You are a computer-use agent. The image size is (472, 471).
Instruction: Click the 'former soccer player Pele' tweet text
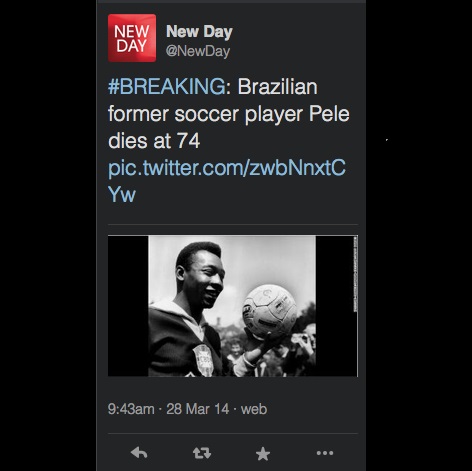229,114
